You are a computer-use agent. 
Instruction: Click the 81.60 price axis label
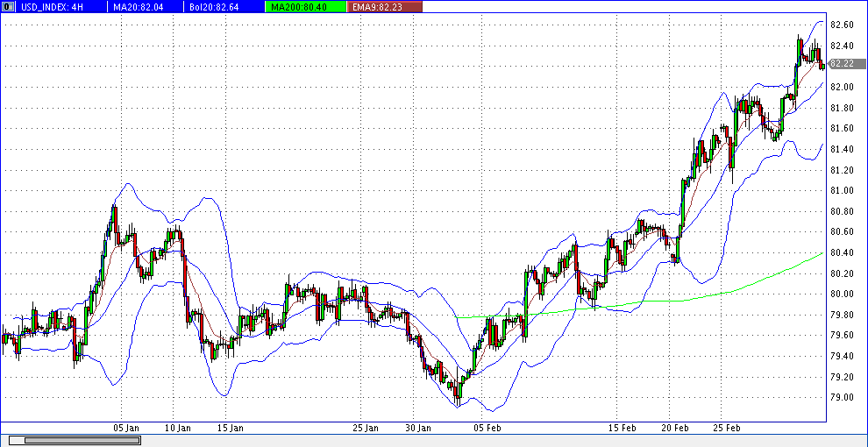pyautogui.click(x=842, y=128)
